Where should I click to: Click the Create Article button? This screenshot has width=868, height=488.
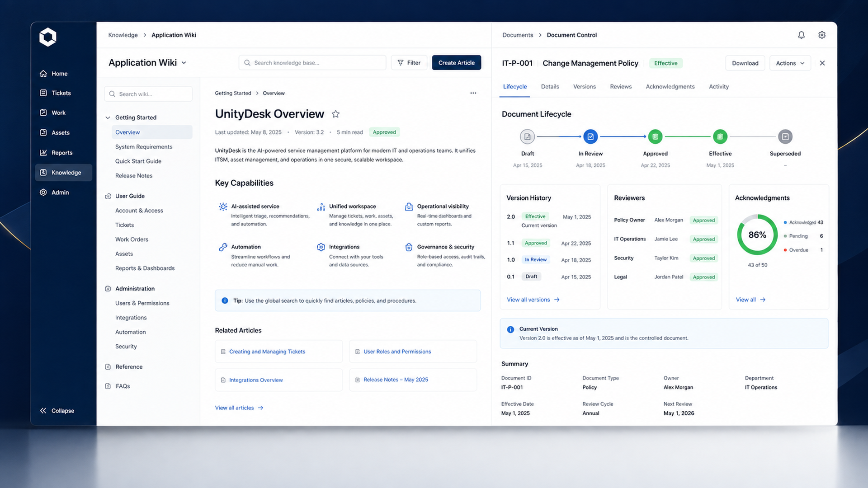456,63
